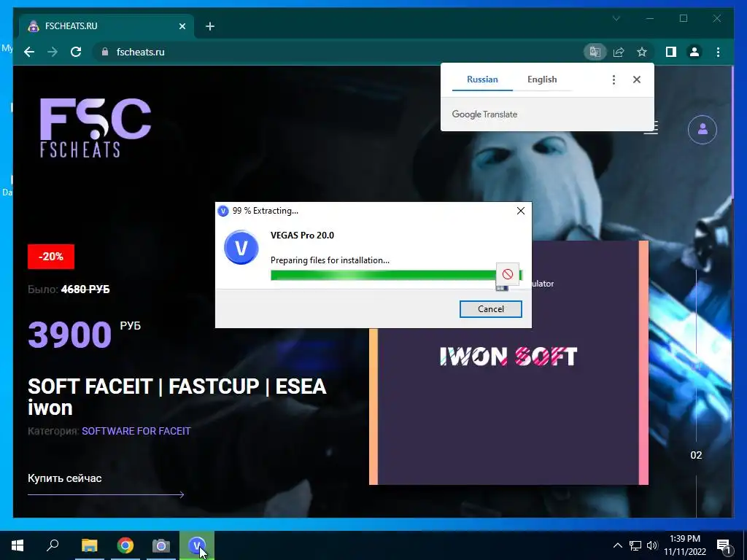Close the FSCHEATS.RU tab
Screen dimensions: 747x560
click(182, 26)
